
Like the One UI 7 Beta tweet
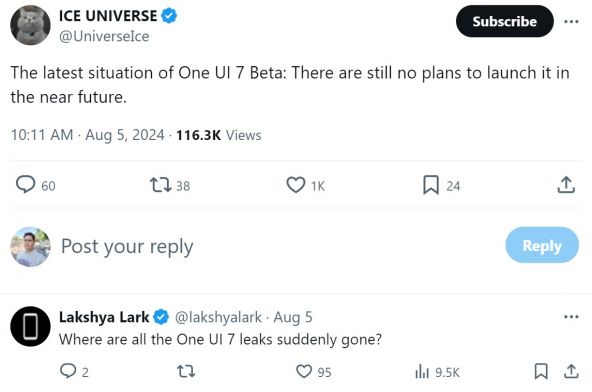(x=296, y=185)
